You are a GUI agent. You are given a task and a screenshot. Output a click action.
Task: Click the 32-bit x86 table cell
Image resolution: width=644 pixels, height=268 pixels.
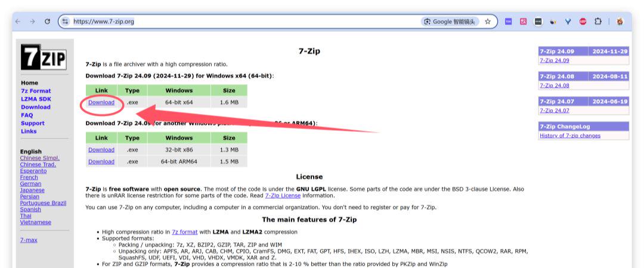pyautogui.click(x=179, y=150)
